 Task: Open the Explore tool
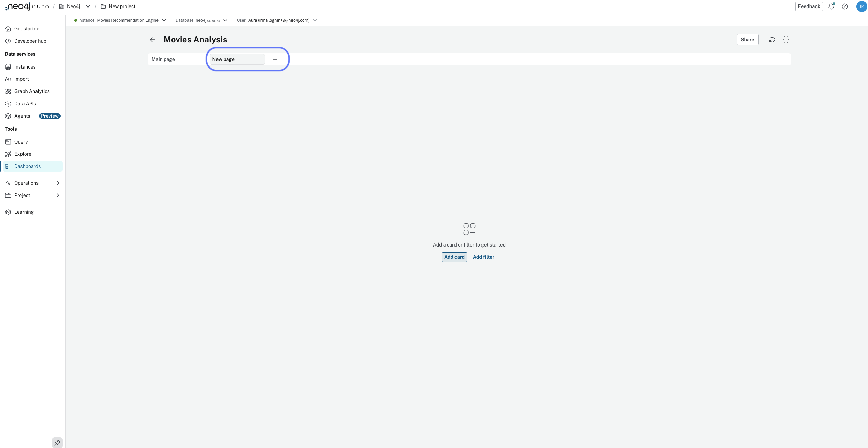[23, 154]
